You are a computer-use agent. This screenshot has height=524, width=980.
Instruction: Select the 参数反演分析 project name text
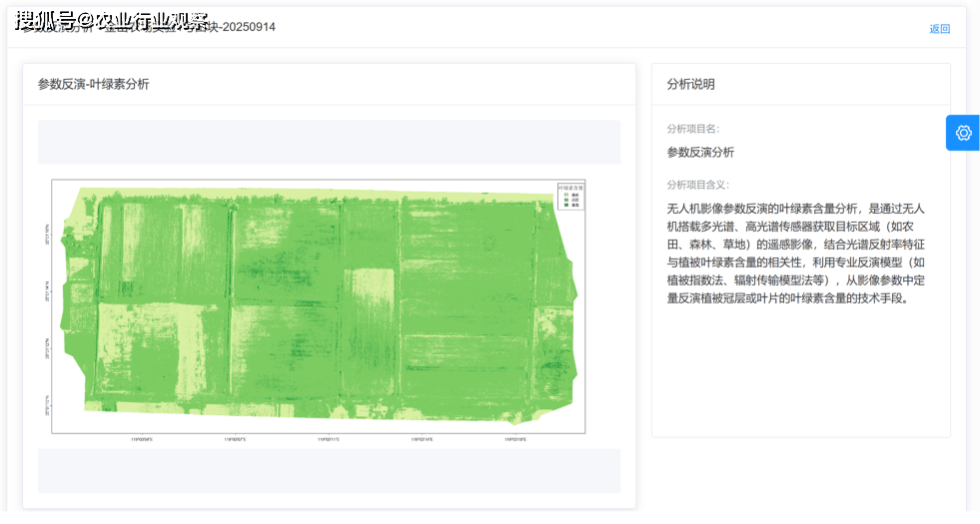pos(700,152)
